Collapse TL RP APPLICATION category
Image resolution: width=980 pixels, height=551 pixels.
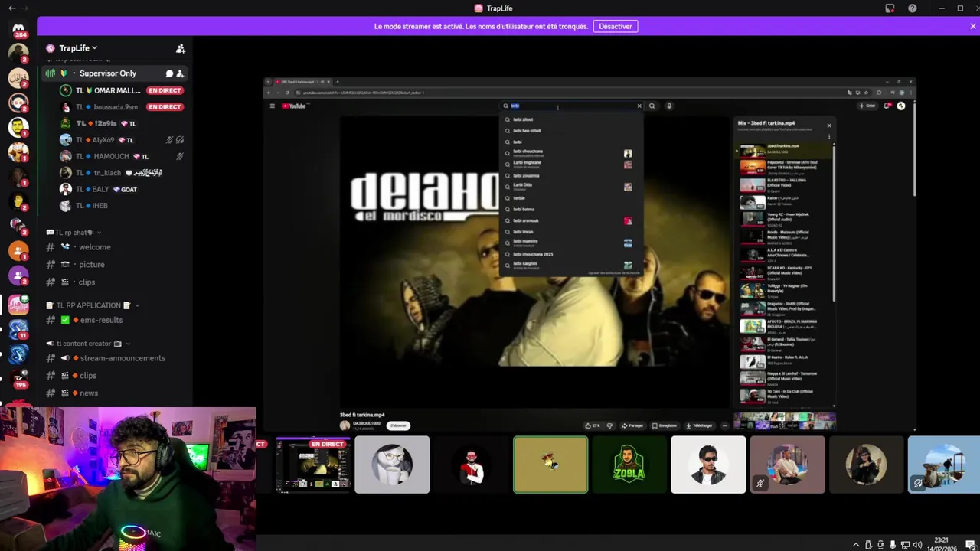[93, 305]
